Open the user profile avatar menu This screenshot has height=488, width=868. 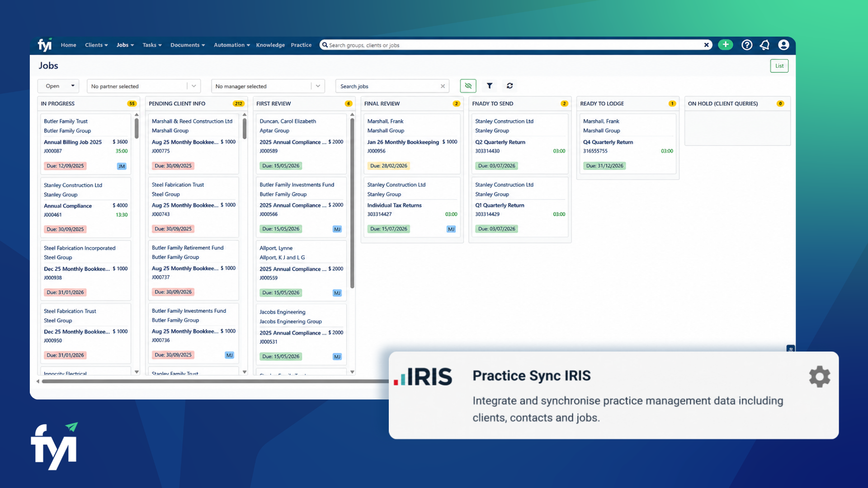(783, 45)
